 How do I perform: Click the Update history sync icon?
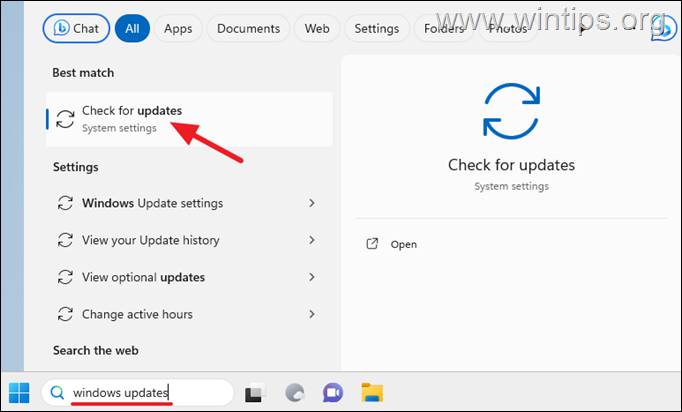point(65,240)
